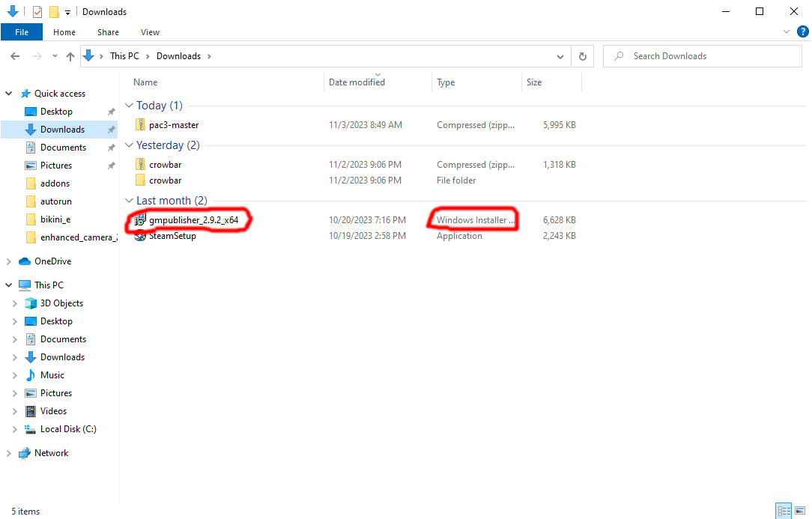Open the address bar history dropdown
The image size is (812, 519).
click(560, 56)
